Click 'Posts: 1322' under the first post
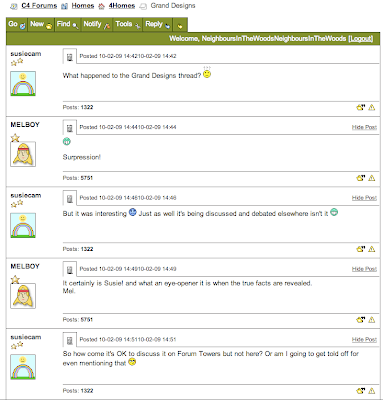 [x=78, y=107]
